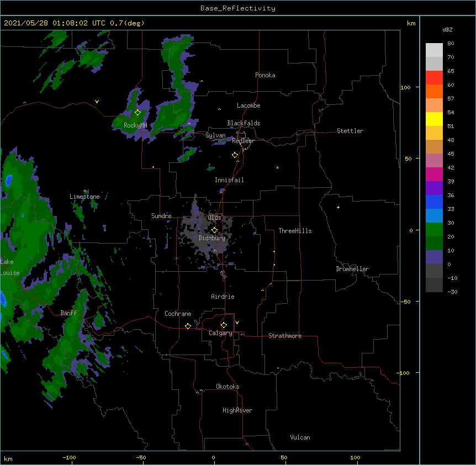Click the white asterisk marker north of ThreeHills

click(277, 167)
